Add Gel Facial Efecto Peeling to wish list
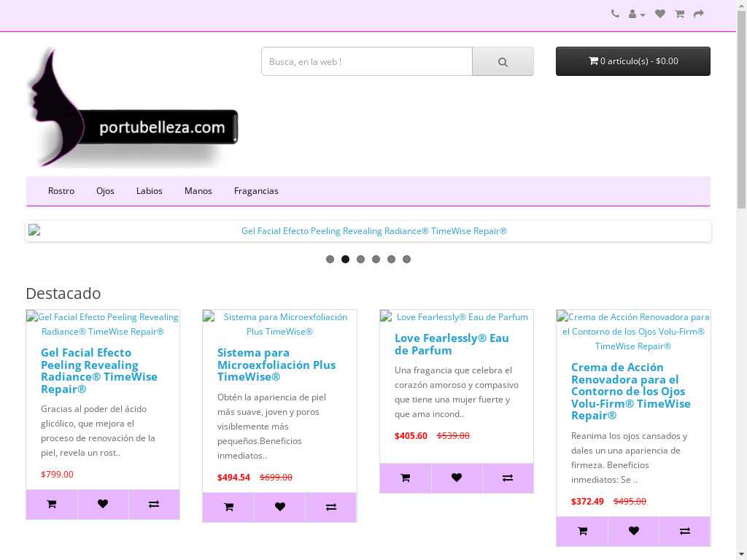This screenshot has height=560, width=747. click(103, 505)
